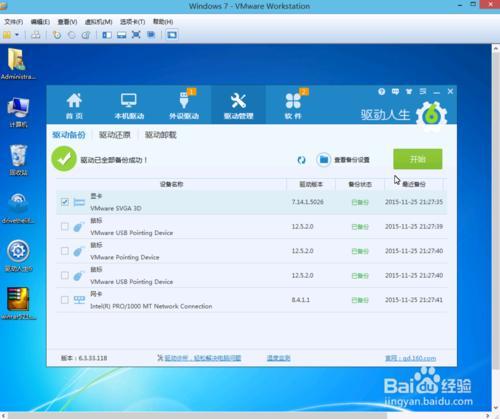Viewport: 500px width, 419px height.
Task: Open peripheral drivers USB icon
Action: coord(184,100)
